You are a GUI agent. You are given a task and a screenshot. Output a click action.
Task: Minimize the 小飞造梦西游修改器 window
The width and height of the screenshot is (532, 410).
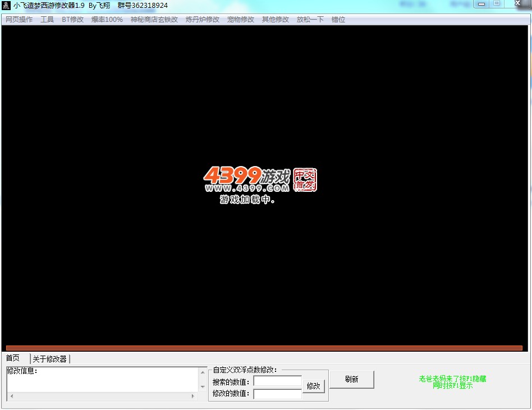point(481,4)
